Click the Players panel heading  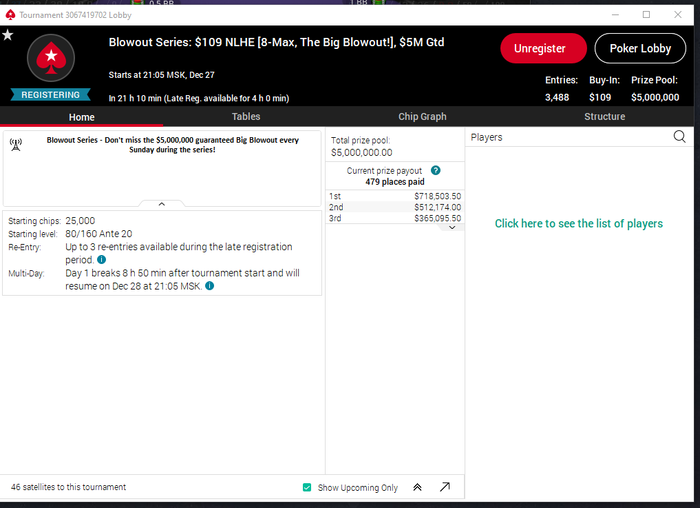486,137
